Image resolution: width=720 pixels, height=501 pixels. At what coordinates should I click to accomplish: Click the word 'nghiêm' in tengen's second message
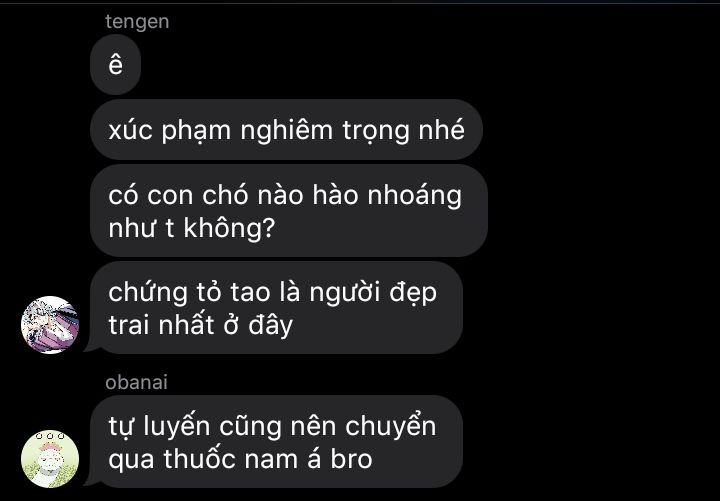(x=287, y=130)
